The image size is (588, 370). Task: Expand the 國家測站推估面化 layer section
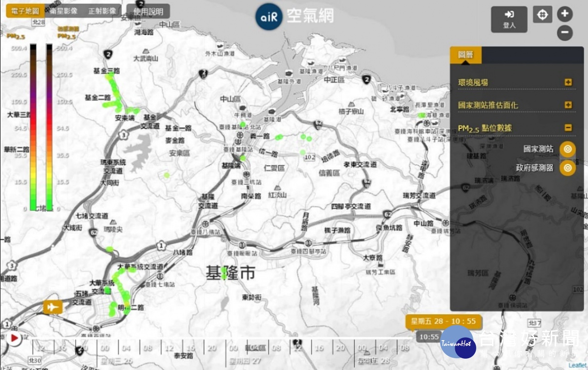coord(568,105)
